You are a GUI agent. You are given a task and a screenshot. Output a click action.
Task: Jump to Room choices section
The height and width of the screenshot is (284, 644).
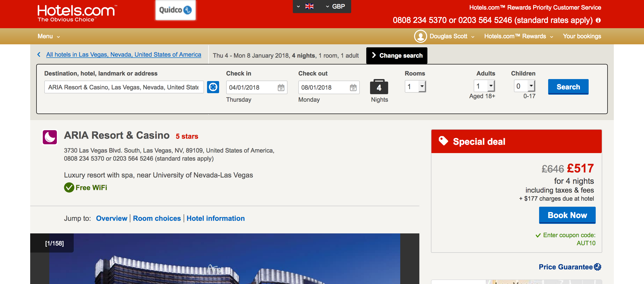click(x=157, y=218)
